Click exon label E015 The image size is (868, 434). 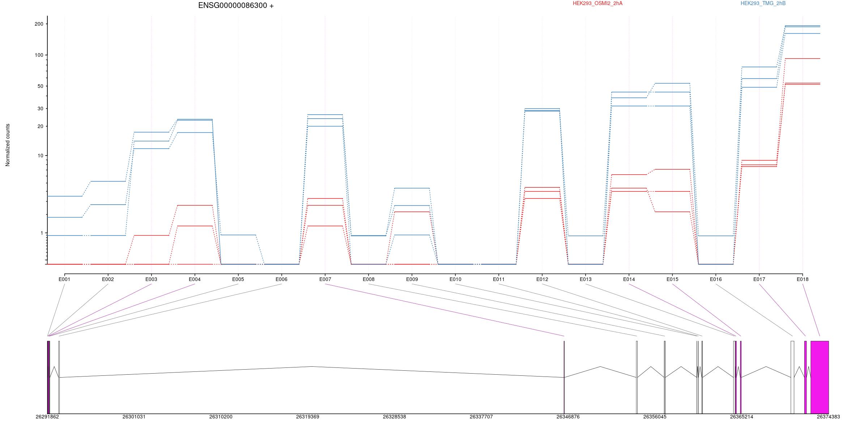click(672, 279)
